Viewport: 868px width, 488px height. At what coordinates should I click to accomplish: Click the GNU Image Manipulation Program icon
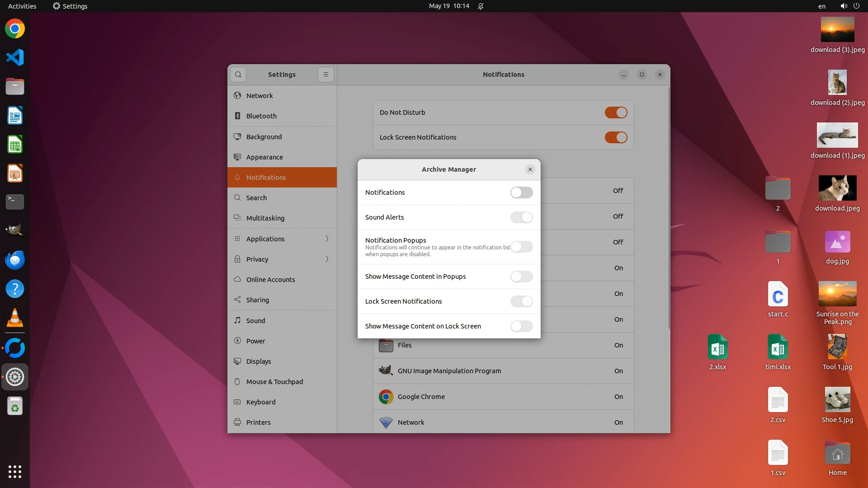386,371
